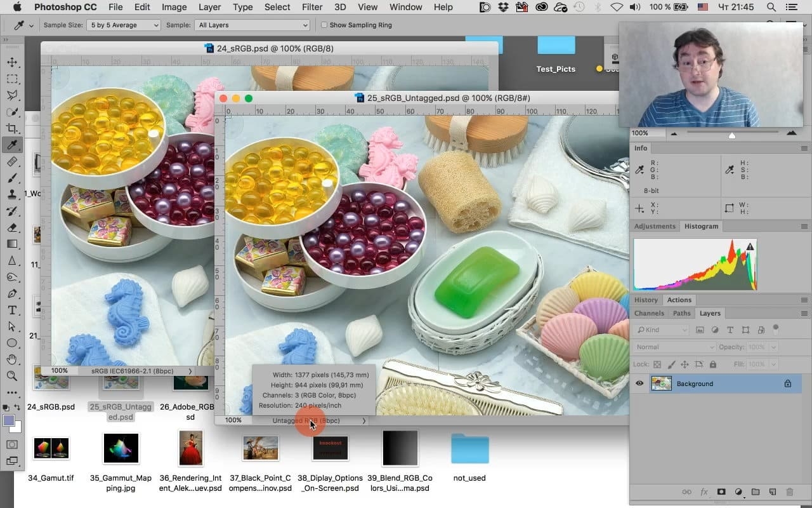Hide the Background layer with the eye icon
Image resolution: width=812 pixels, height=508 pixels.
click(x=639, y=384)
